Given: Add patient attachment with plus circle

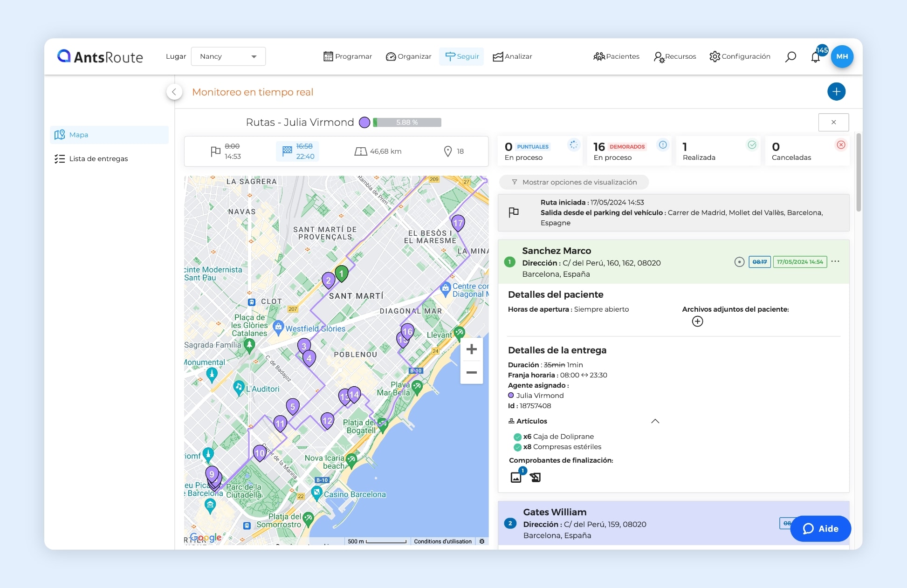Looking at the screenshot, I should tap(697, 321).
